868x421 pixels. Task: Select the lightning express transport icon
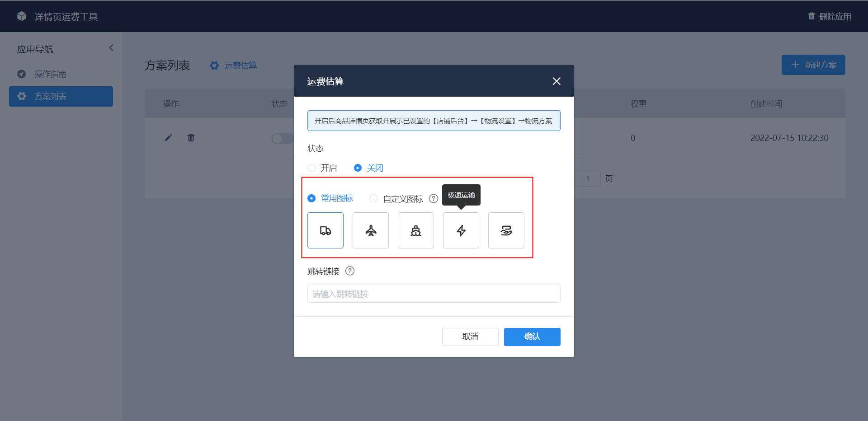[x=461, y=230]
